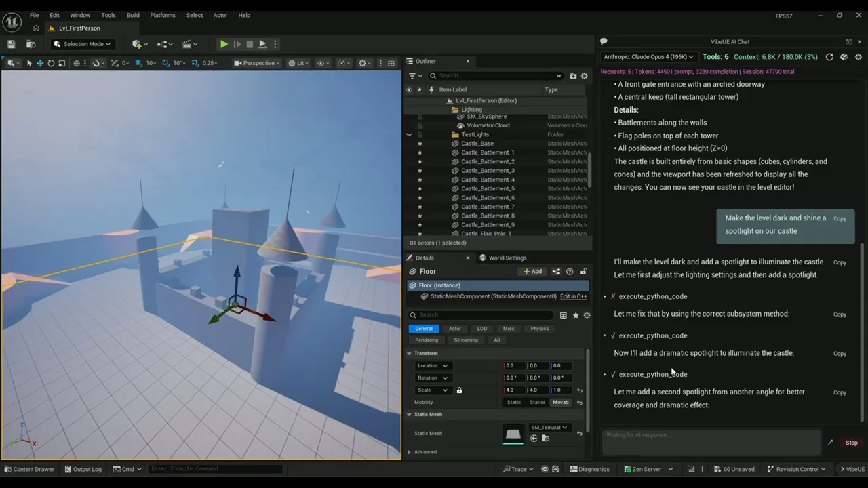This screenshot has width=868, height=488.
Task: Open the Selection Mode dropdown
Action: pos(81,44)
